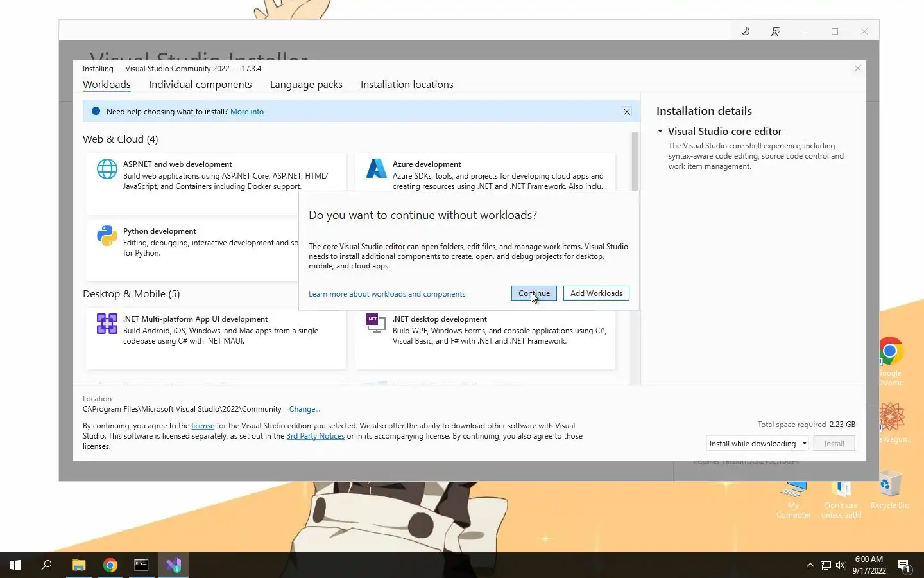The height and width of the screenshot is (578, 924).
Task: Collapse the Visual Studio core editor section
Action: 660,131
